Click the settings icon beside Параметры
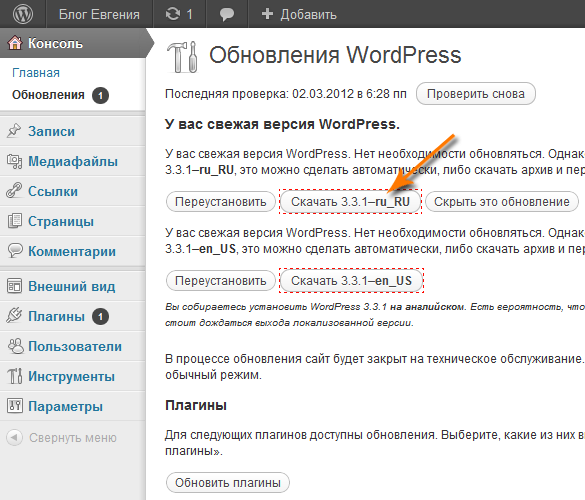This screenshot has width=585, height=500. point(15,406)
